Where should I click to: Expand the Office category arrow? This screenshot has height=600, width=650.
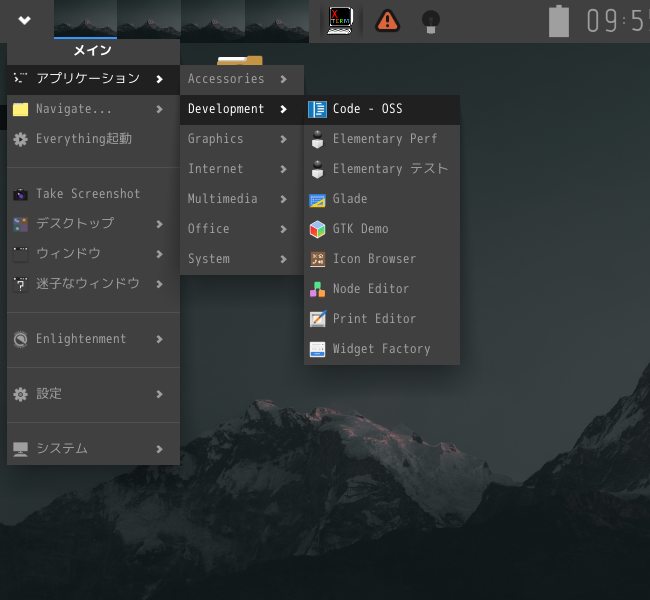pyautogui.click(x=284, y=229)
